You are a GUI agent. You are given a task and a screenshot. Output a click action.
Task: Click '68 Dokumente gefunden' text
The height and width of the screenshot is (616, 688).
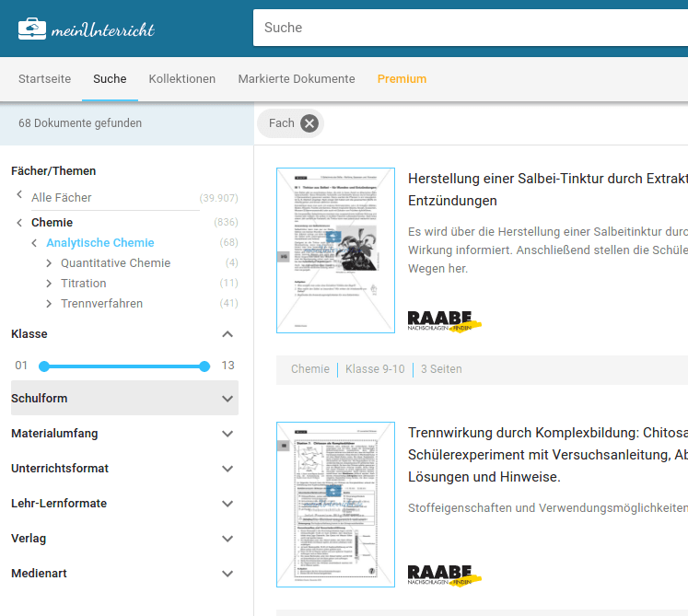click(80, 123)
